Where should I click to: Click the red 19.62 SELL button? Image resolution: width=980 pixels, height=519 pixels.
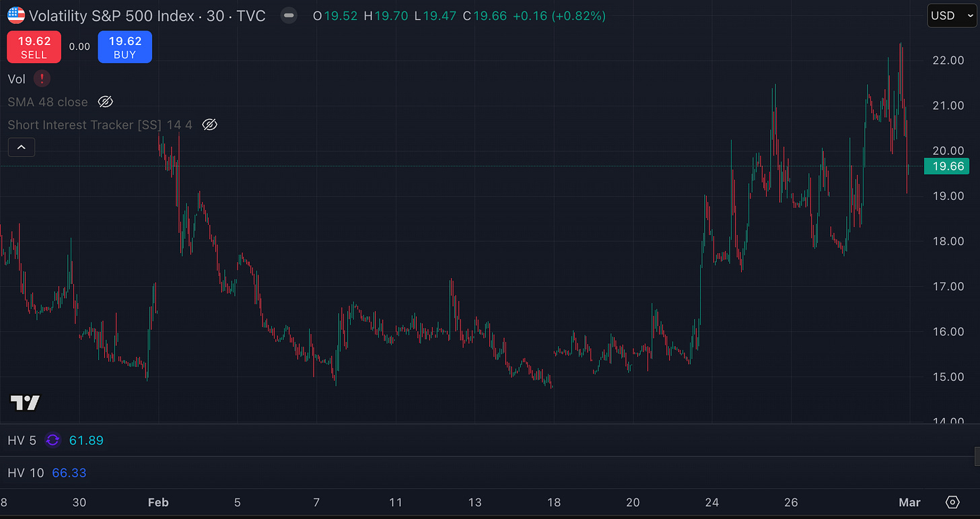(x=34, y=47)
